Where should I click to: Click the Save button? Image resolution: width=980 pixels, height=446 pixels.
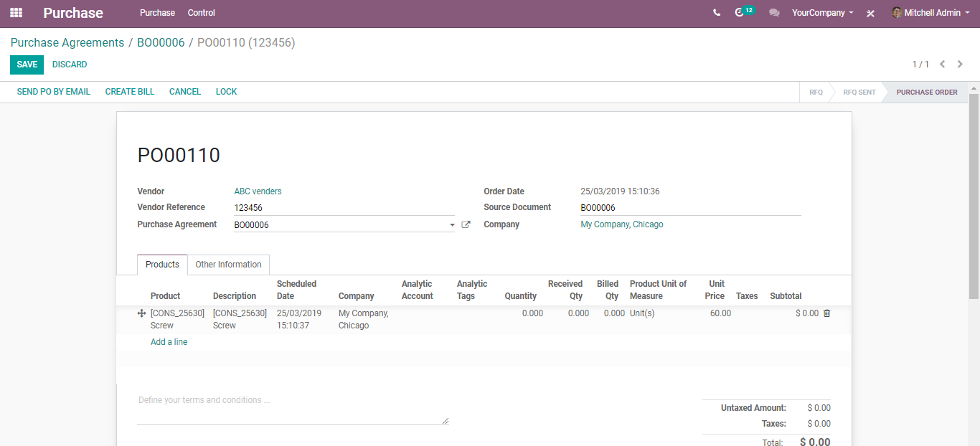(27, 65)
